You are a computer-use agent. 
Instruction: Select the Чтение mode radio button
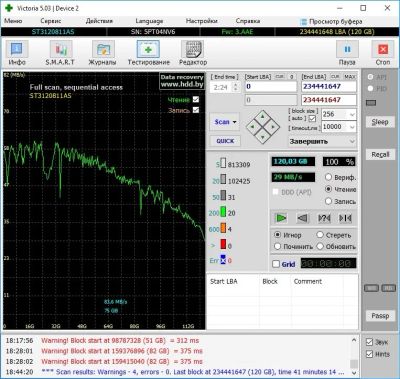point(328,189)
